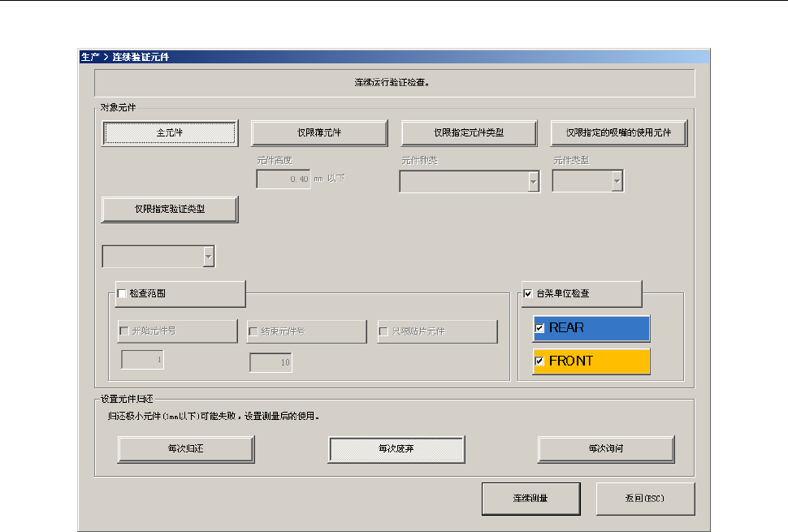788x532 pixels.
Task: Open the 元件类型 dropdown list
Action: pyautogui.click(x=617, y=181)
